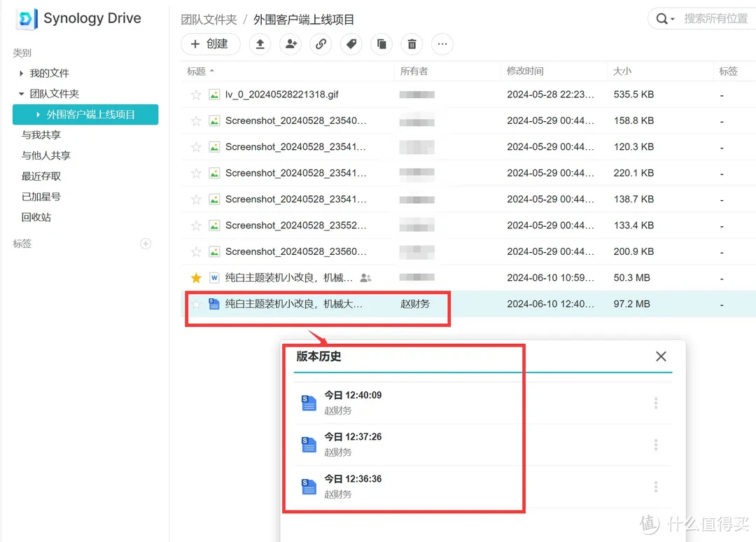This screenshot has height=542, width=756.
Task: Click the 创建 (Create) button
Action: (210, 44)
